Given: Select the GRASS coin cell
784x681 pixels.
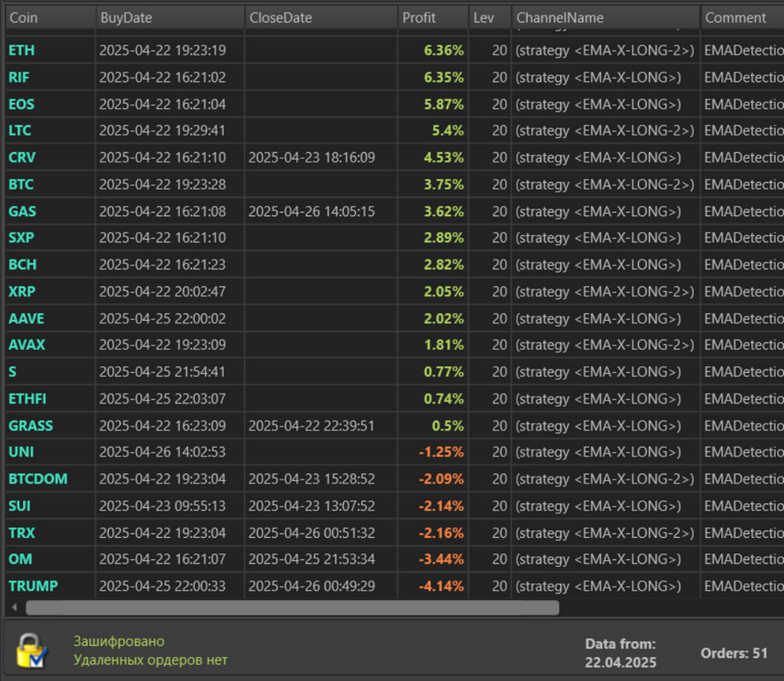Looking at the screenshot, I should 50,426.
